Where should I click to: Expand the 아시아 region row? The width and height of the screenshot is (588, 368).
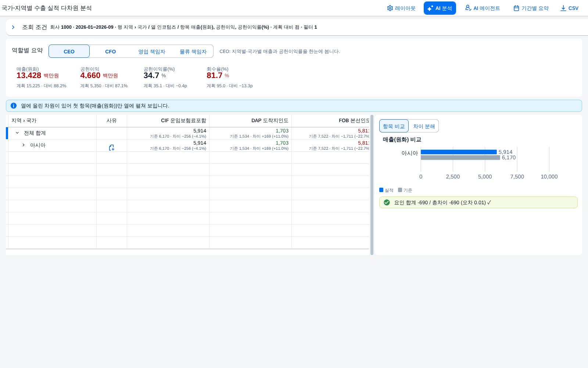(x=23, y=145)
